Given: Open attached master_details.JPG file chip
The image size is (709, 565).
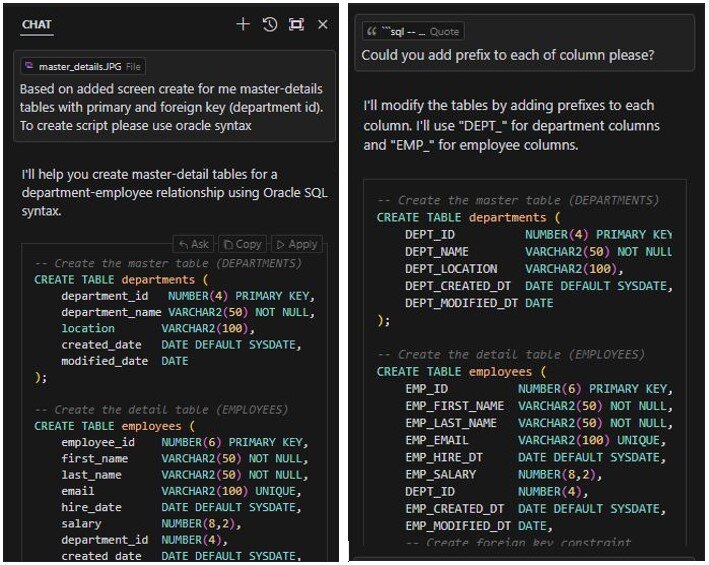Looking at the screenshot, I should [x=83, y=67].
